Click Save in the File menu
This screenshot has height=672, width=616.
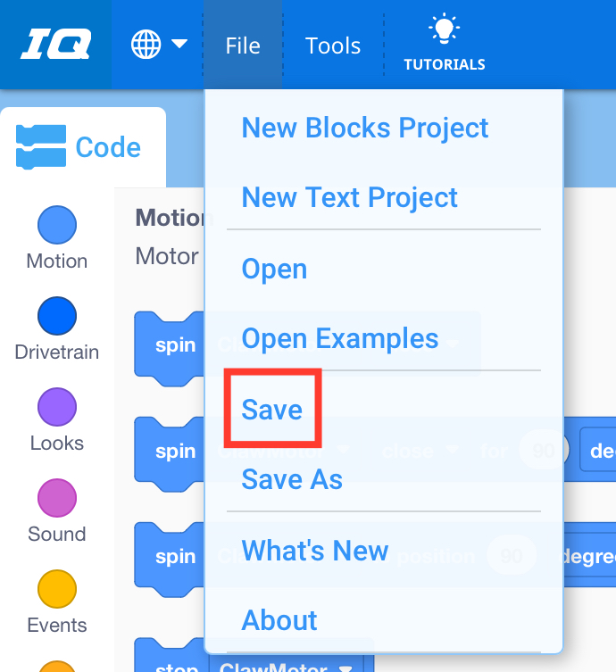click(x=272, y=410)
